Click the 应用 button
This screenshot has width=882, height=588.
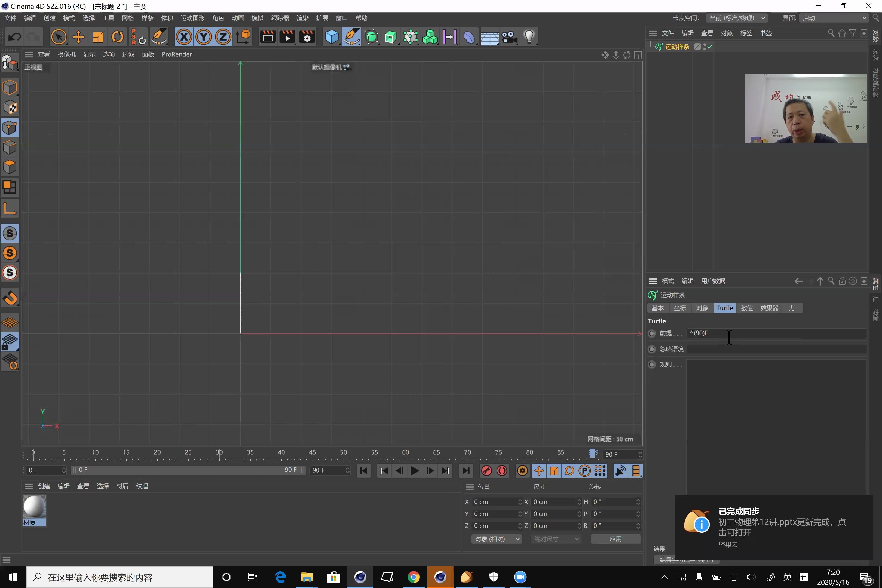[x=615, y=539]
